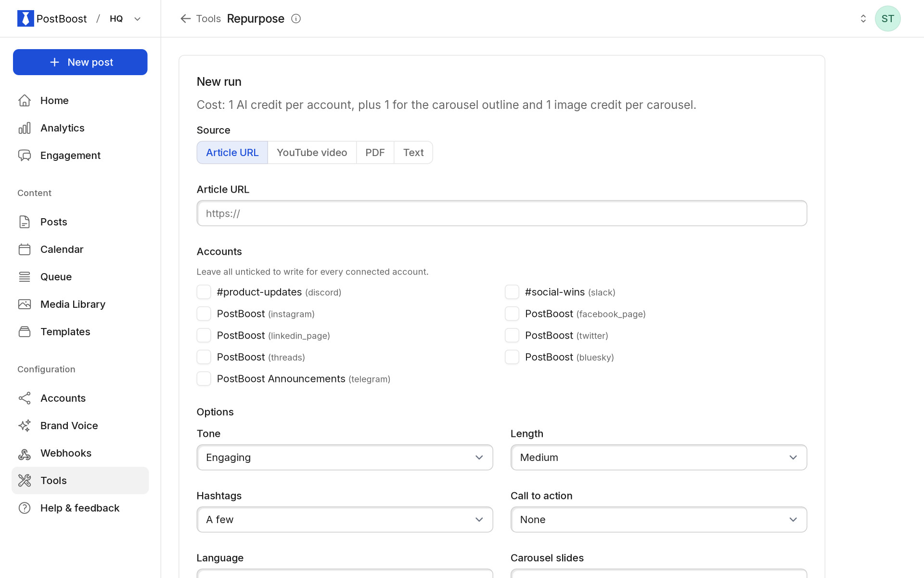Open Templates page
Image resolution: width=924 pixels, height=578 pixels.
click(x=80, y=331)
